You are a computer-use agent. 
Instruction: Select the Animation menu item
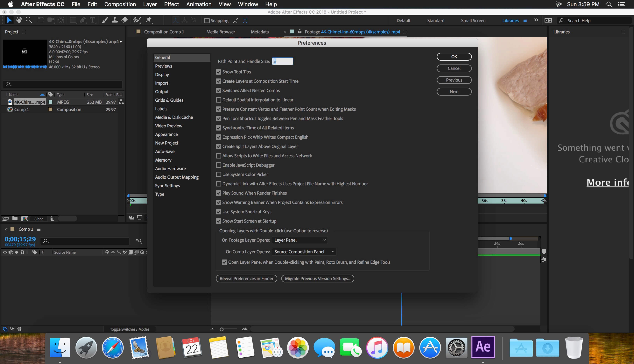199,4
